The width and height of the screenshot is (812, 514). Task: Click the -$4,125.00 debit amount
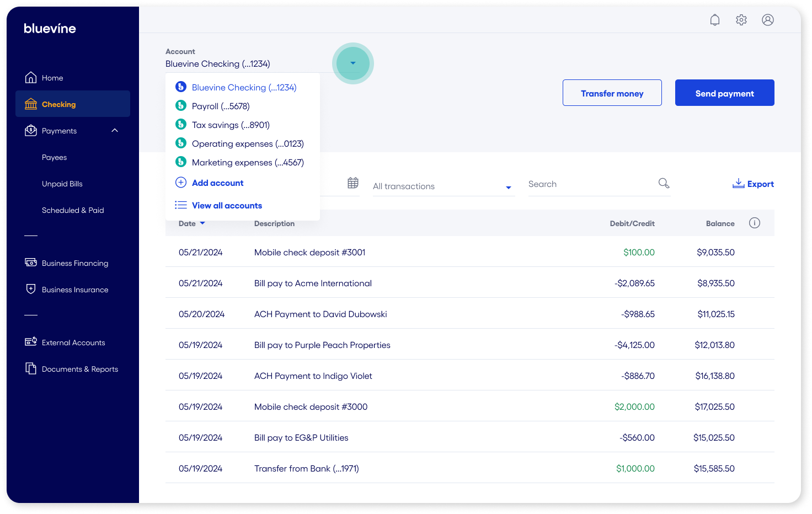pyautogui.click(x=634, y=345)
